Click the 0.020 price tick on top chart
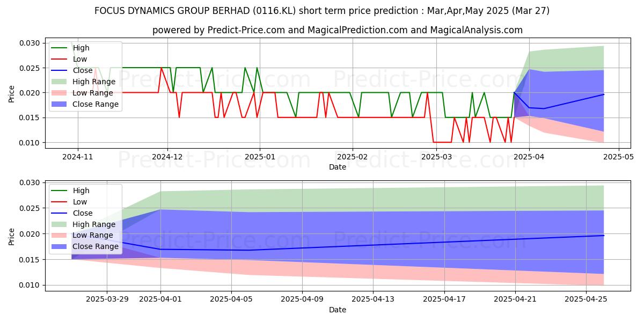 (30, 93)
